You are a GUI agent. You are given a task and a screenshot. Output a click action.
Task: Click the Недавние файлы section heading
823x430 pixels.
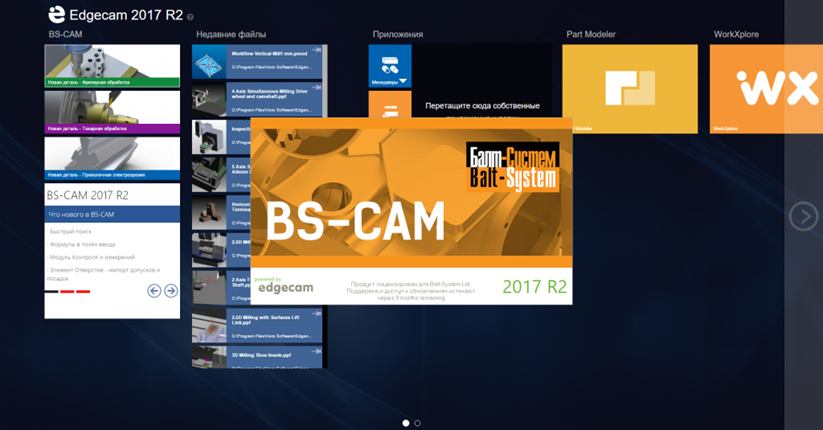tap(231, 34)
